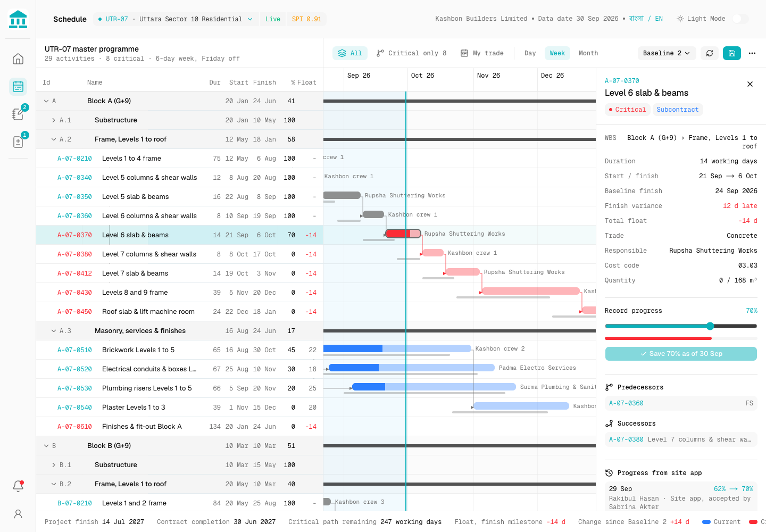This screenshot has width=766, height=532.
Task: Open the three-dot more options menu
Action: click(x=752, y=53)
